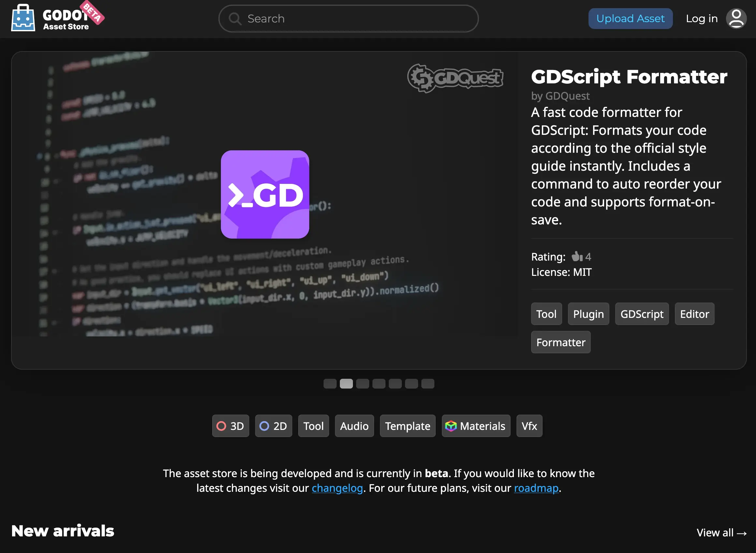
Task: Go to first carousel slide indicator
Action: point(330,384)
